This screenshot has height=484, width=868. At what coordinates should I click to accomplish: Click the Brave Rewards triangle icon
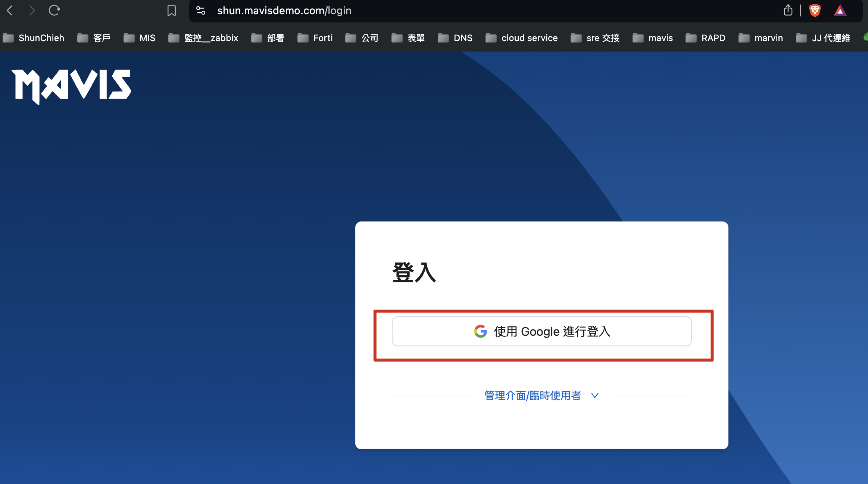pos(840,10)
